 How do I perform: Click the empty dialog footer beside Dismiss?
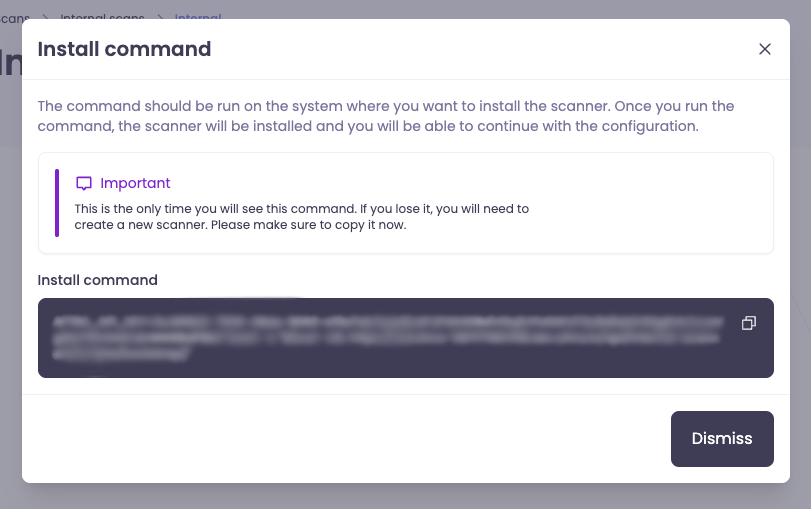click(x=350, y=438)
